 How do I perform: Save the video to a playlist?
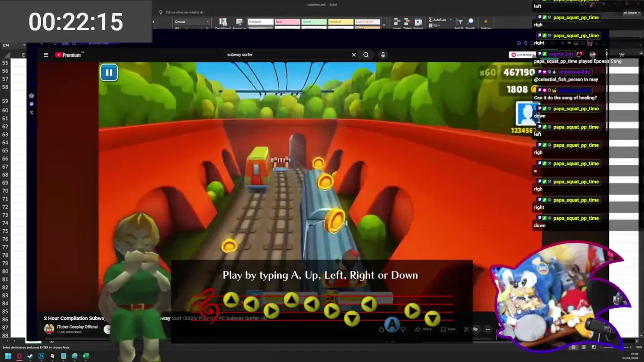pyautogui.click(x=448, y=329)
